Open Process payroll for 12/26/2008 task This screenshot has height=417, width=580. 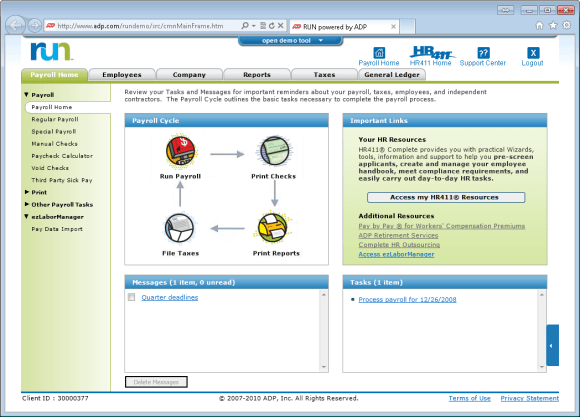(x=407, y=299)
